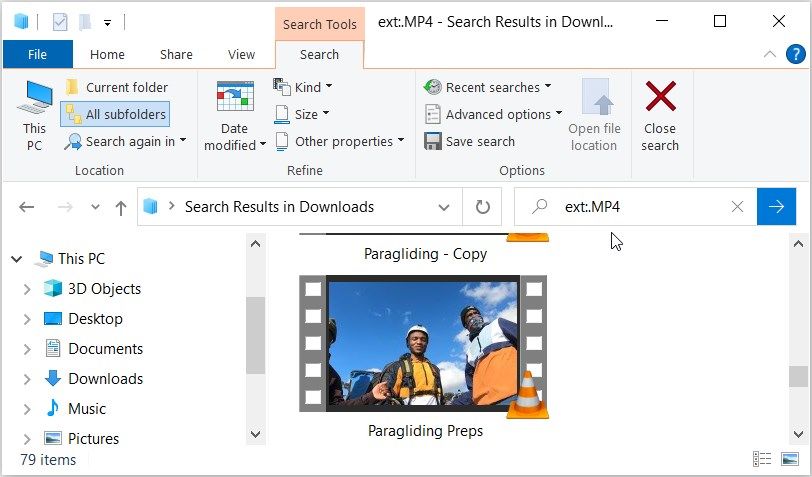This screenshot has height=477, width=812.
Task: Open Advanced options menu
Action: pos(494,115)
